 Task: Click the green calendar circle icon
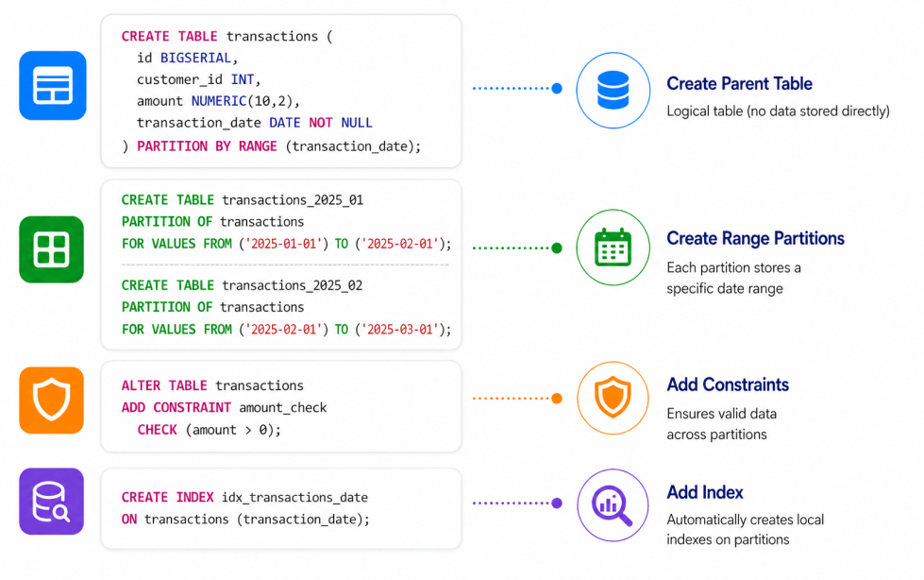tap(613, 247)
